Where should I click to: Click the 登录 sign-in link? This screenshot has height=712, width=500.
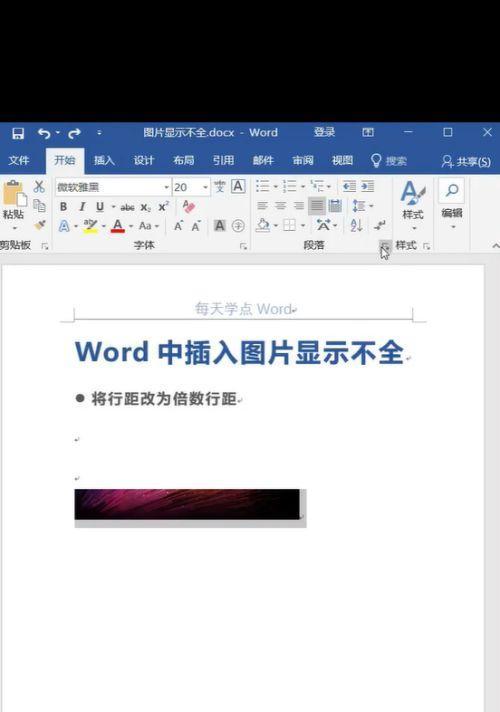click(x=324, y=132)
